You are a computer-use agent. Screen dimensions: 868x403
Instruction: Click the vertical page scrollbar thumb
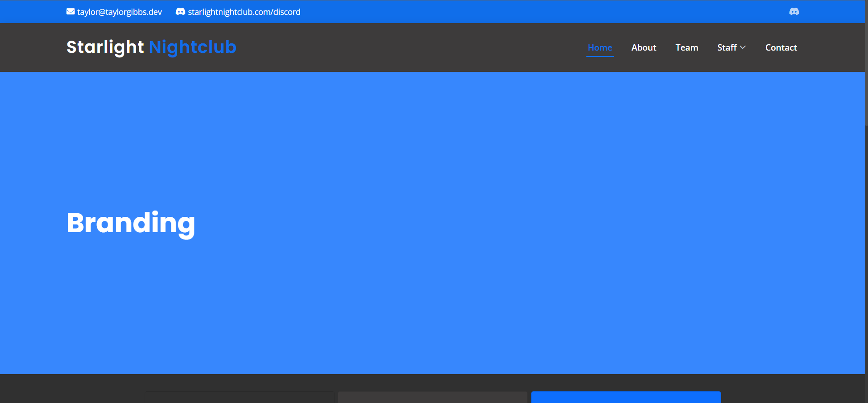tap(866, 63)
